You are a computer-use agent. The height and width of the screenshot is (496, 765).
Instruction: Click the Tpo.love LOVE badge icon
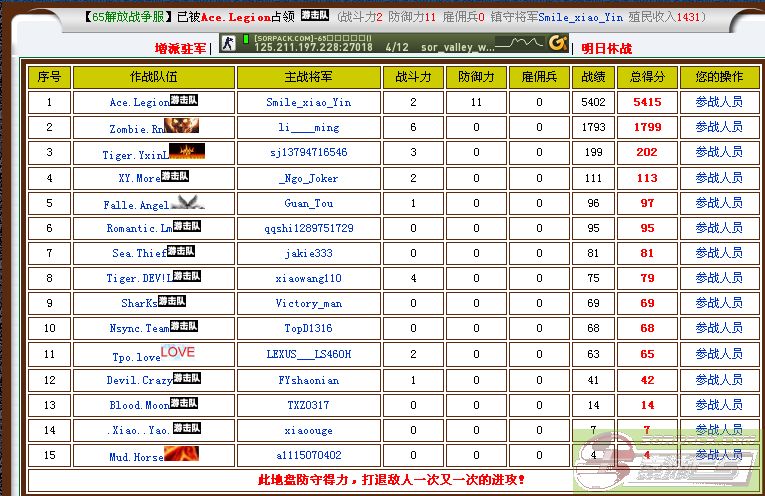178,352
